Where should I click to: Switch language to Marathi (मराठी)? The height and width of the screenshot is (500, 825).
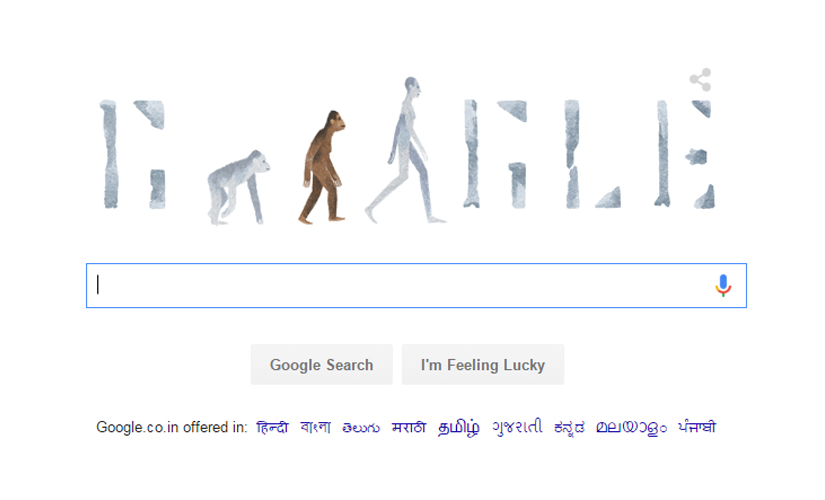coord(409,427)
